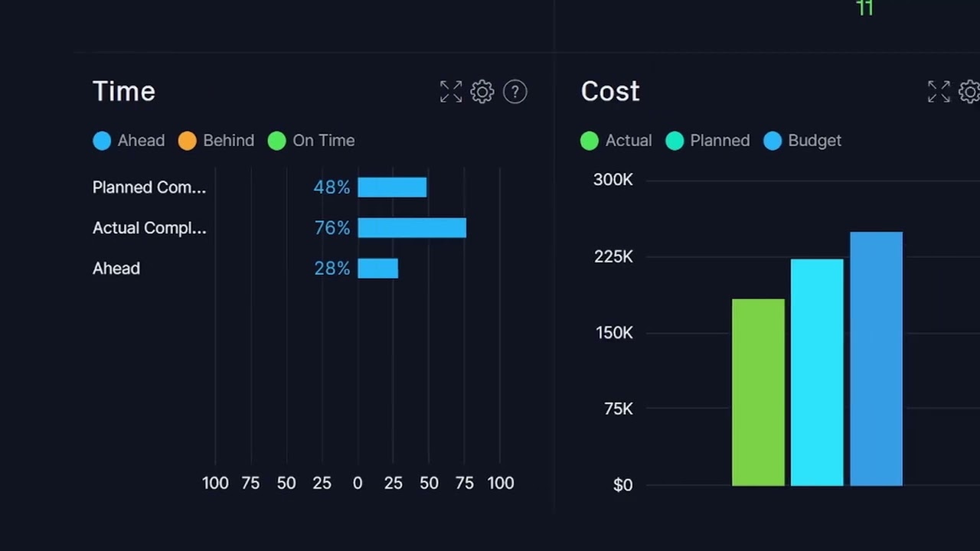The width and height of the screenshot is (980, 551).
Task: Click the blue Budget cost bar
Action: (x=876, y=358)
